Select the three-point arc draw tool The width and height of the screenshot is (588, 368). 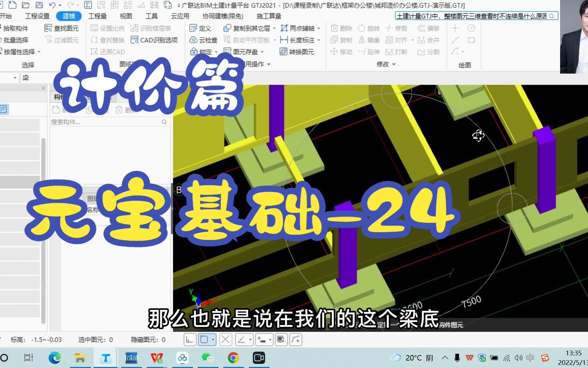point(455,51)
